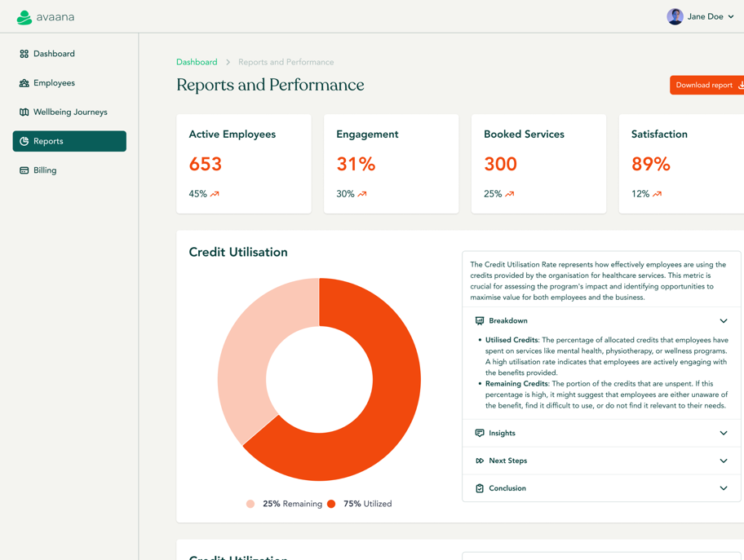Screen dimensions: 744x560
Task: Click the Insights speech bubble icon
Action: pyautogui.click(x=480, y=433)
